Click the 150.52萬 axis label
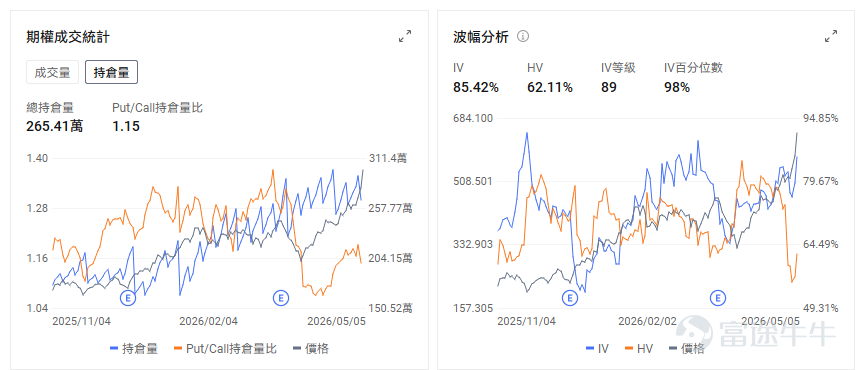856x370 pixels. pyautogui.click(x=391, y=308)
